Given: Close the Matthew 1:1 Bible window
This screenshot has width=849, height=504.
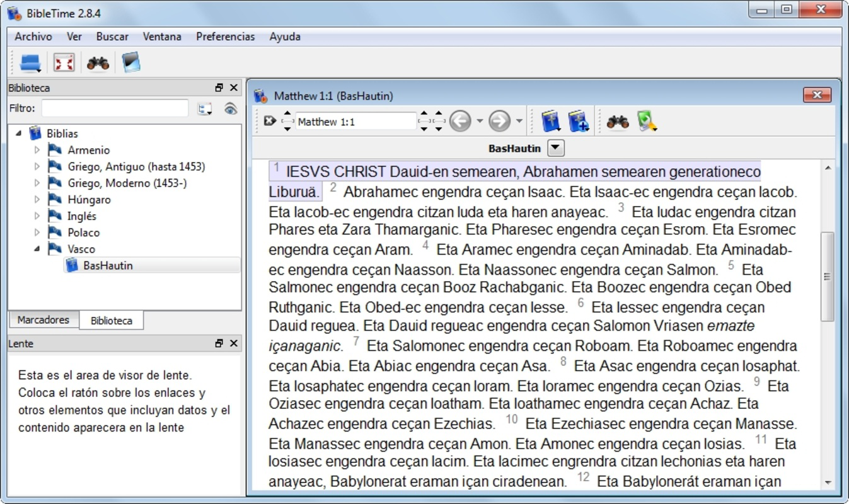Looking at the screenshot, I should pyautogui.click(x=817, y=95).
